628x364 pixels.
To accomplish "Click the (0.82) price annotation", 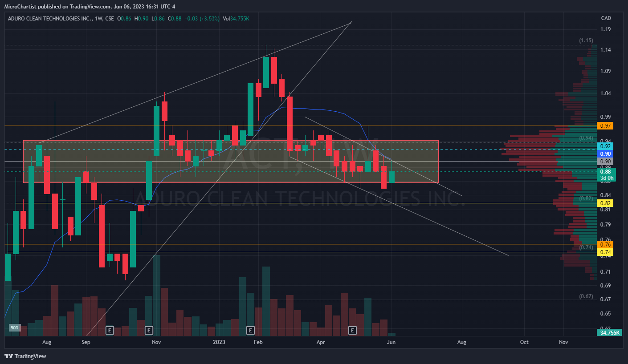I will coord(586,198).
